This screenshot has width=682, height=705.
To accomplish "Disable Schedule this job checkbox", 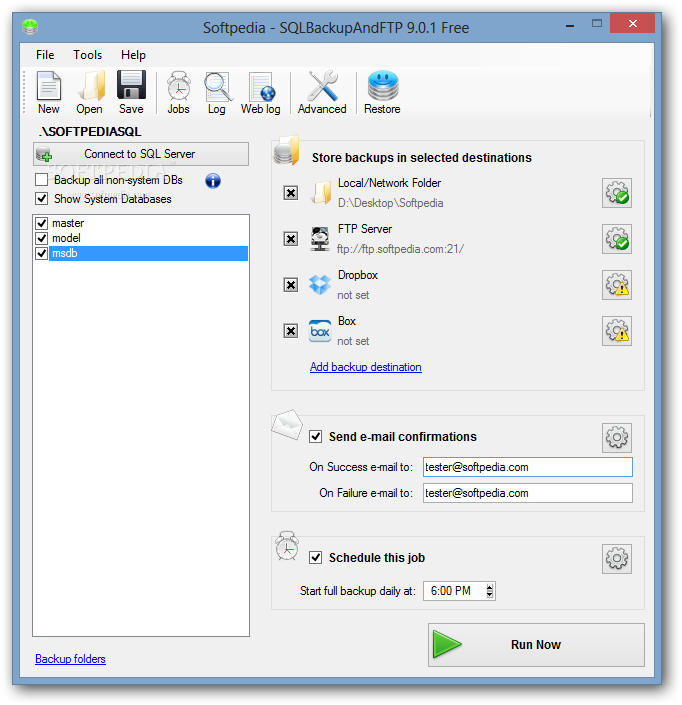I will tap(316, 558).
